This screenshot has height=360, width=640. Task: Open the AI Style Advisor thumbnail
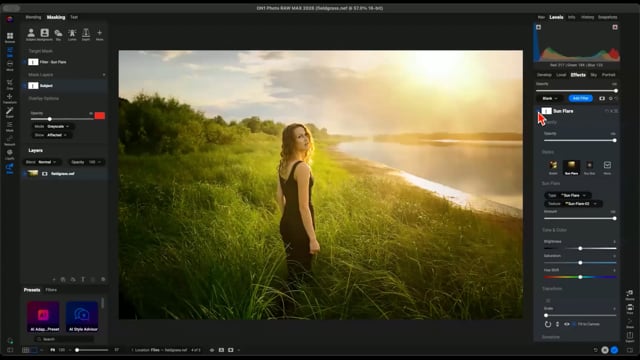[82, 316]
